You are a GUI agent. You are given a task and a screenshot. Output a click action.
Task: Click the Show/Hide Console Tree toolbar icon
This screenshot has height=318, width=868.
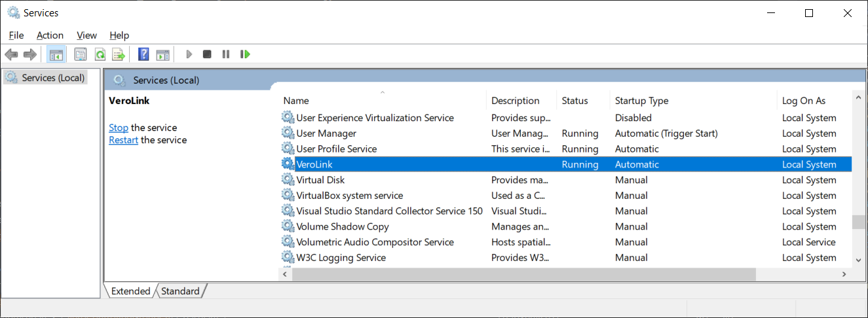point(56,54)
